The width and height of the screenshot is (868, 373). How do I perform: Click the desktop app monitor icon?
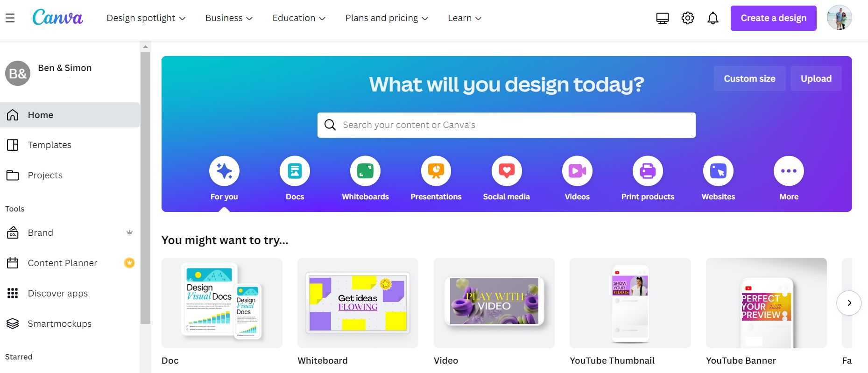click(662, 18)
